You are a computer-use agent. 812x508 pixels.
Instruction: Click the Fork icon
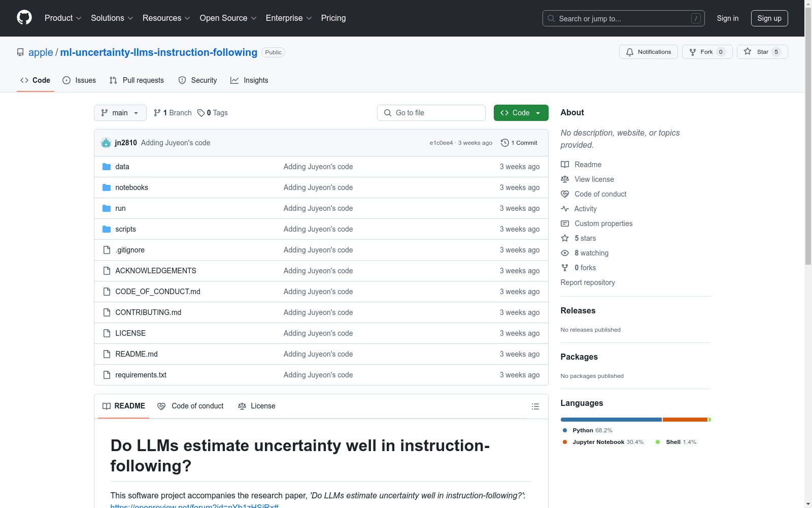(693, 52)
